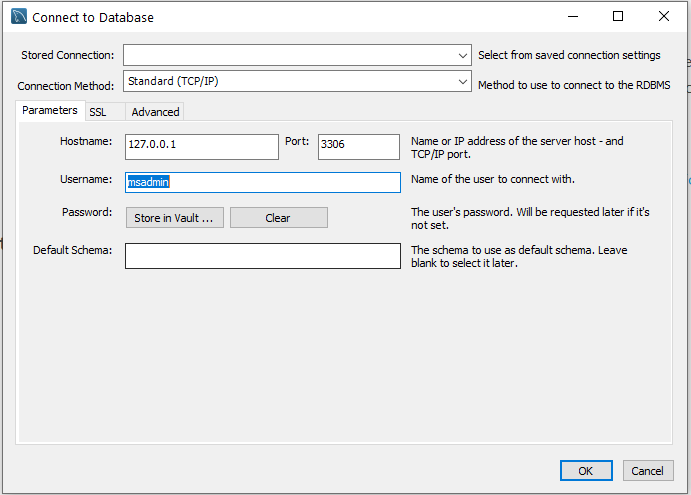
Task: Expand the Stored Connection dropdown arrow
Action: (x=462, y=56)
